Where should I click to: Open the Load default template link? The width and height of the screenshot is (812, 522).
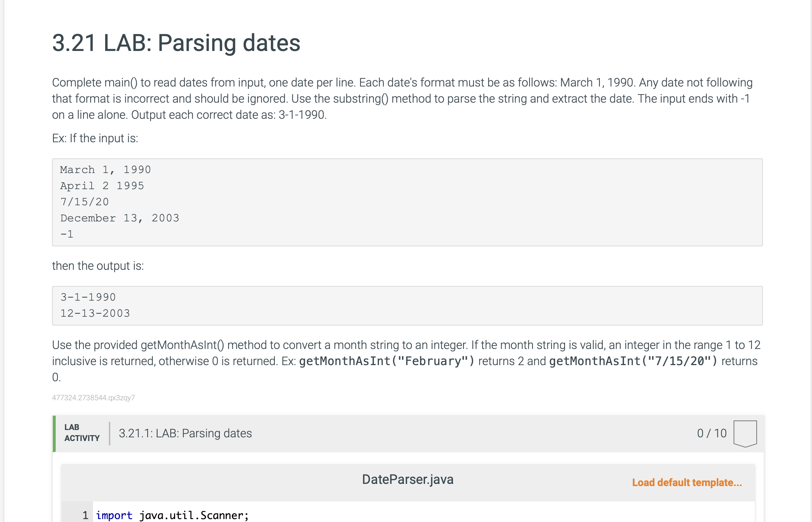[687, 482]
